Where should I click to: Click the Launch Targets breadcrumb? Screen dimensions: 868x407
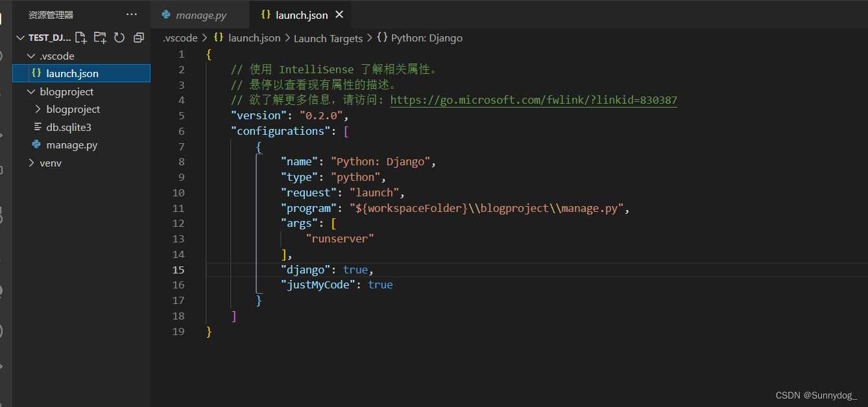[328, 38]
